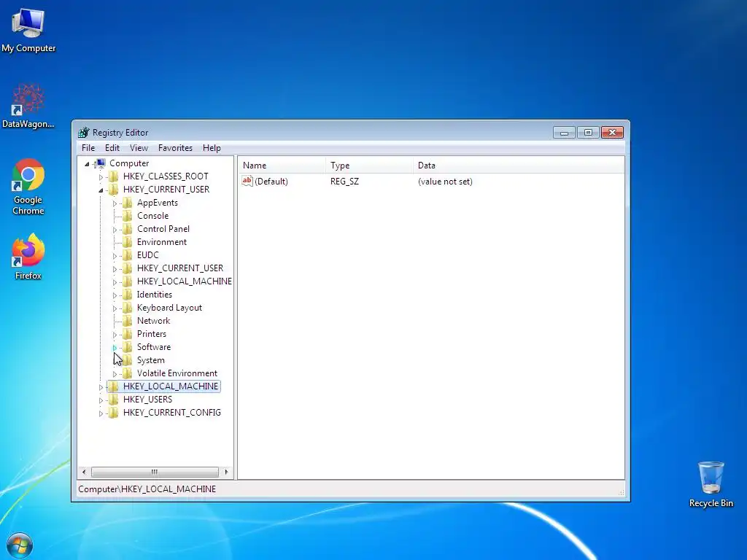Click the '(value not set)' data cell
Screen dimensions: 747x560
point(445,182)
